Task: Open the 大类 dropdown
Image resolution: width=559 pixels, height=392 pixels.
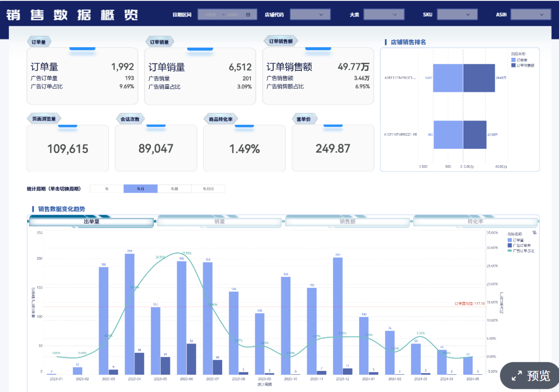Action: point(383,15)
